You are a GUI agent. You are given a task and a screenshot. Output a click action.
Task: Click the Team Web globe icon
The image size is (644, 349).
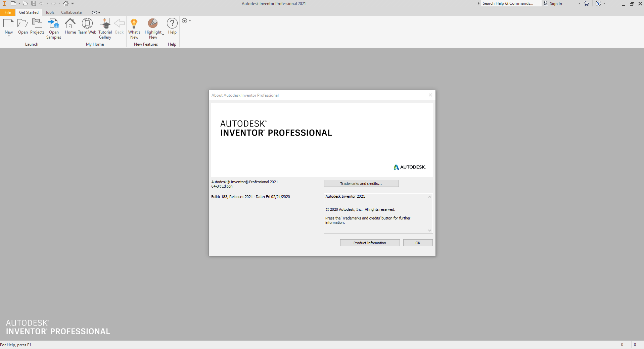coord(87,23)
